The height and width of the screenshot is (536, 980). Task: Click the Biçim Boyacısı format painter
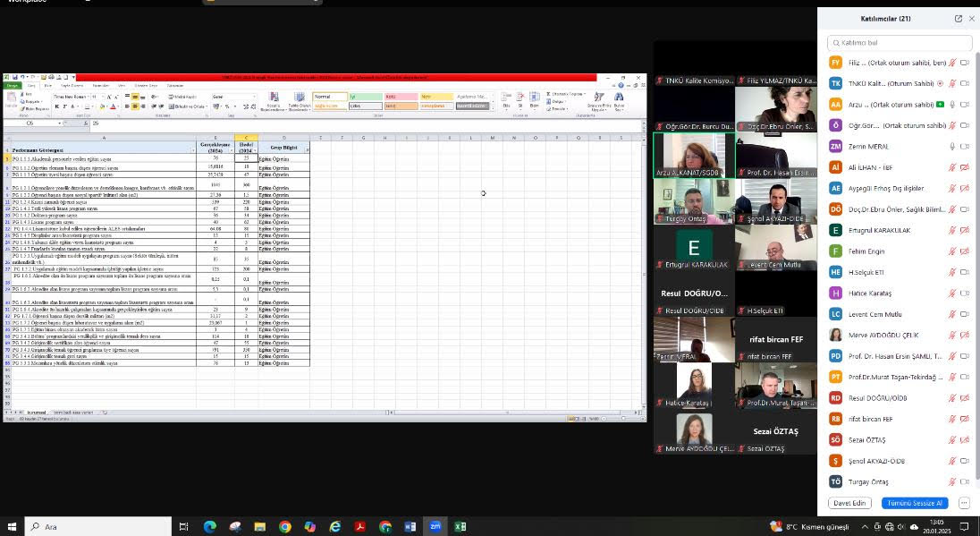(35, 109)
